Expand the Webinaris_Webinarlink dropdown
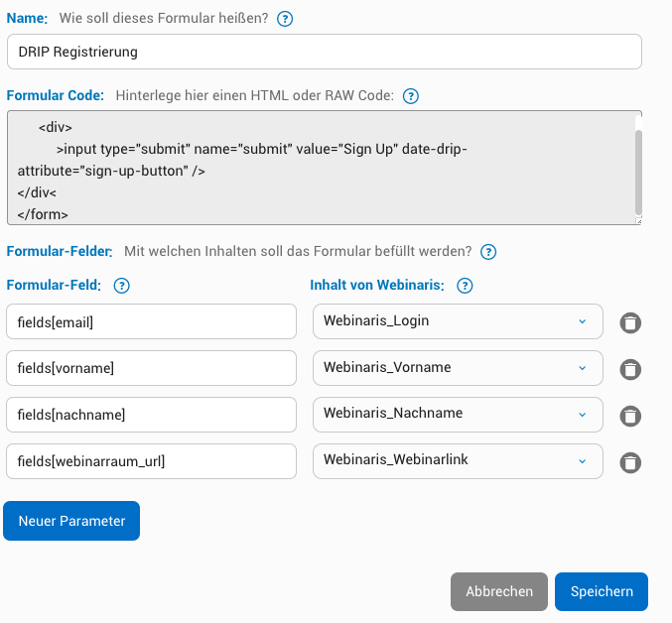 pos(458,461)
